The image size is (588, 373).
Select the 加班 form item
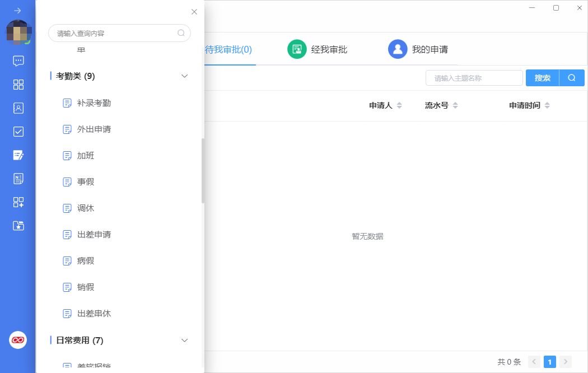(86, 156)
